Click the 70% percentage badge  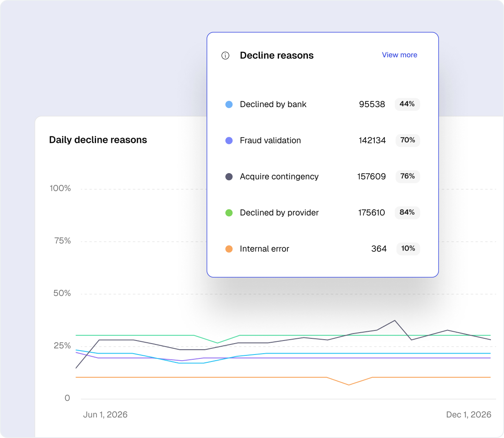407,140
